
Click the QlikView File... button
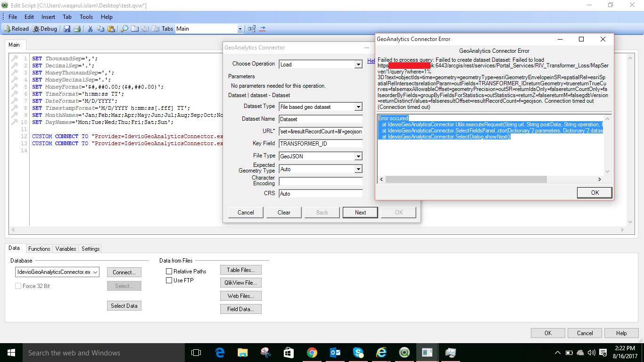click(240, 282)
